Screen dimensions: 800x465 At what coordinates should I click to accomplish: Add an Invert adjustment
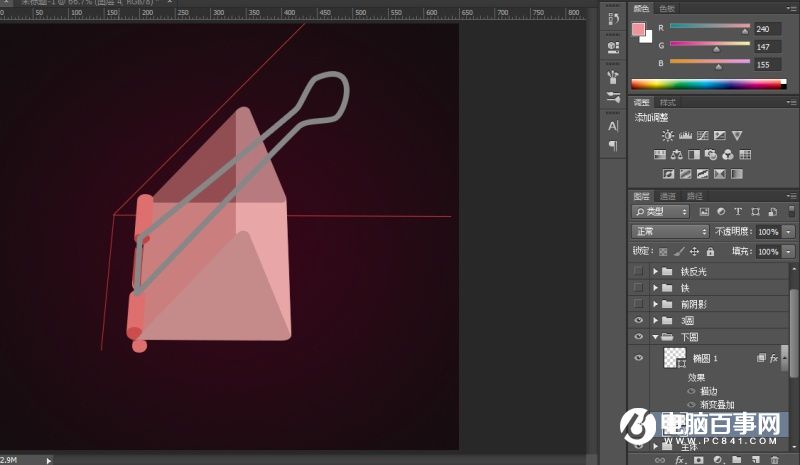[668, 174]
